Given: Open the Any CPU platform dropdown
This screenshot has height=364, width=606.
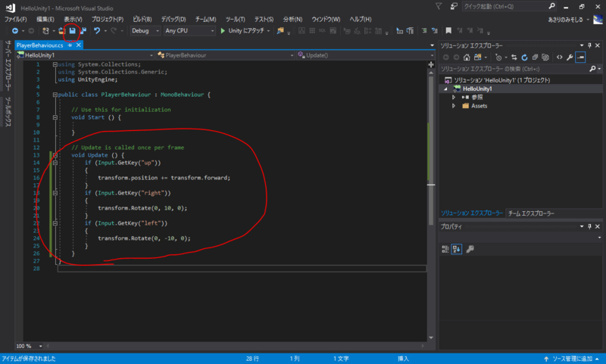Looking at the screenshot, I should coord(189,31).
